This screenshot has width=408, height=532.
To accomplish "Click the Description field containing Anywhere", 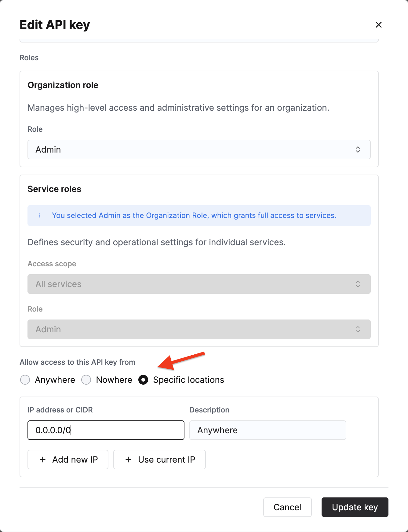I will (x=268, y=430).
